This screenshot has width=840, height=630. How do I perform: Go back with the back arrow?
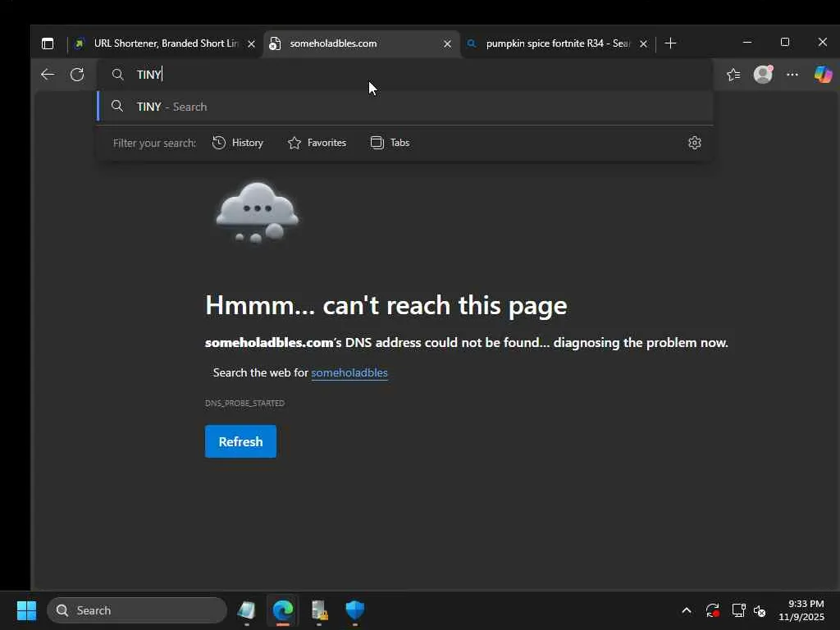(x=48, y=75)
